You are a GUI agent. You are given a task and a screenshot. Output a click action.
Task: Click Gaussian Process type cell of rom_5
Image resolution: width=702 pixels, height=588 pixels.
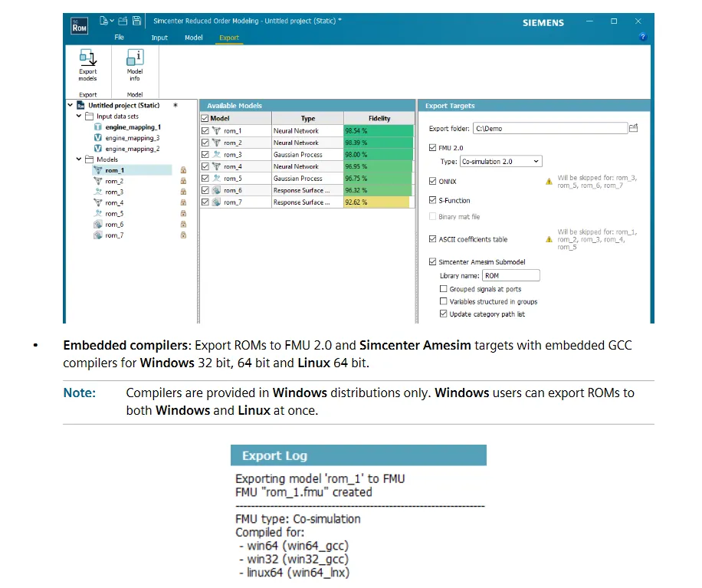[307, 178]
